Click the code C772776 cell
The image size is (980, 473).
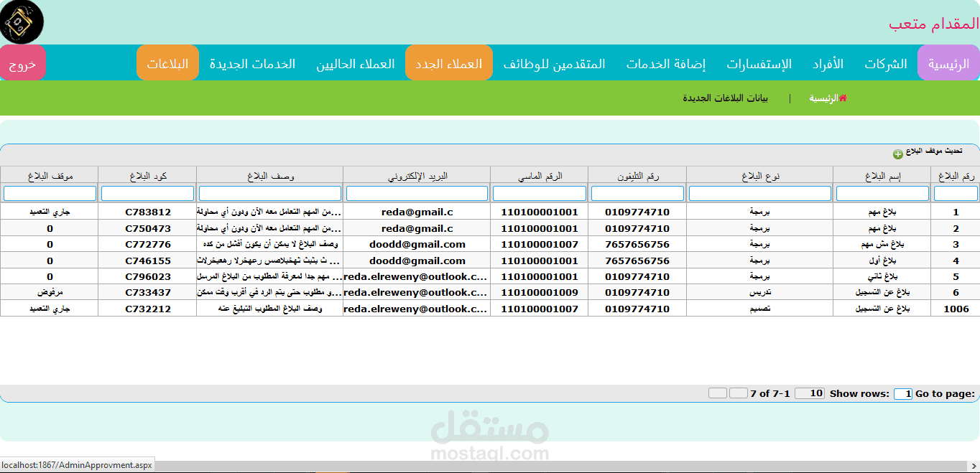click(x=147, y=244)
